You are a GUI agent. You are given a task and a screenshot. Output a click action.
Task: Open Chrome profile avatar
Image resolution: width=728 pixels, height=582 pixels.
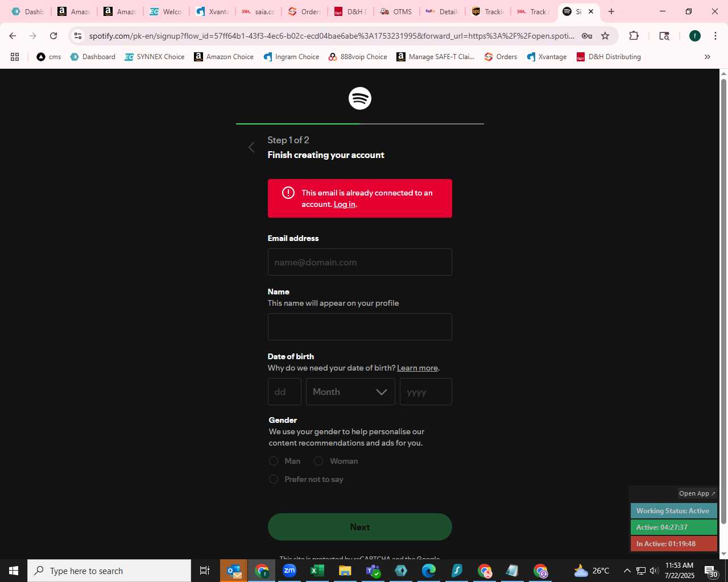click(695, 36)
